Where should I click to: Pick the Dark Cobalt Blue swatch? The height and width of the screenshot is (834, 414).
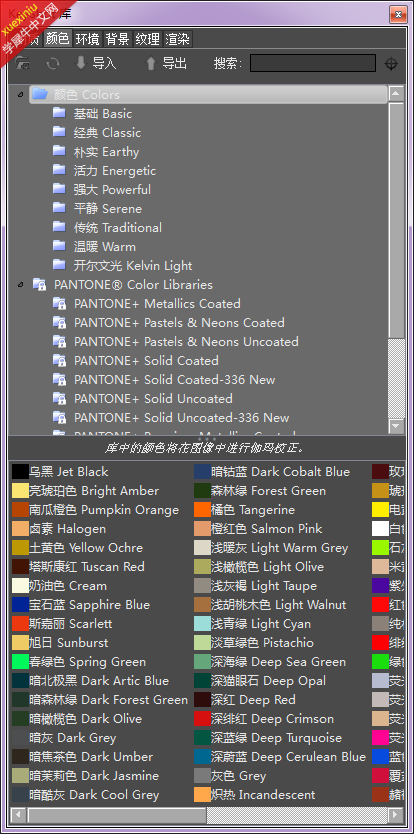[x=202, y=472]
